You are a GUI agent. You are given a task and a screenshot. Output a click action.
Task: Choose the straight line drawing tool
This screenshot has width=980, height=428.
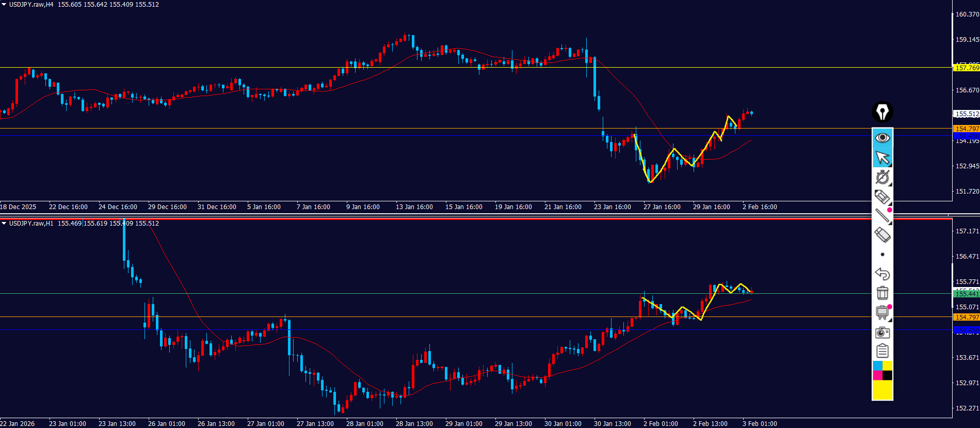[x=882, y=215]
